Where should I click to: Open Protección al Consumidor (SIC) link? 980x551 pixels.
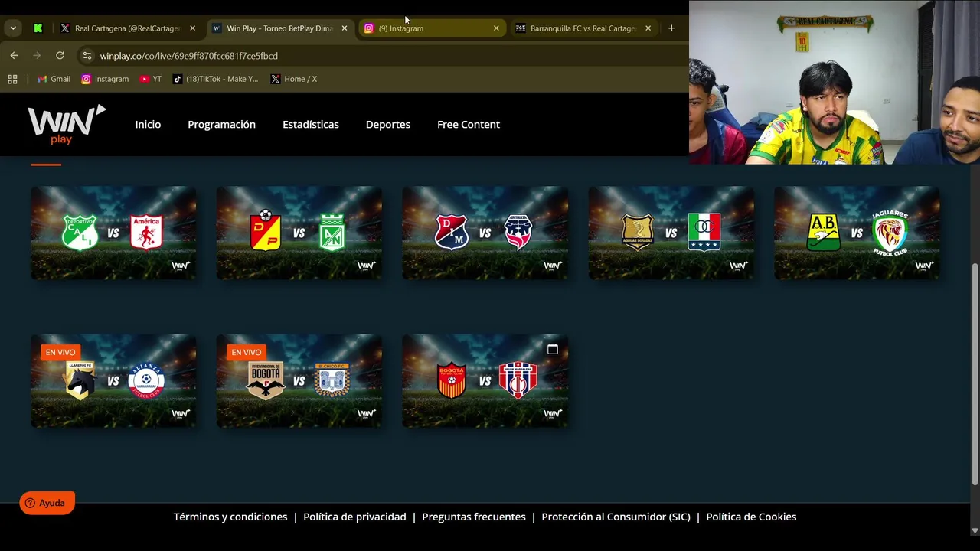pos(616,517)
